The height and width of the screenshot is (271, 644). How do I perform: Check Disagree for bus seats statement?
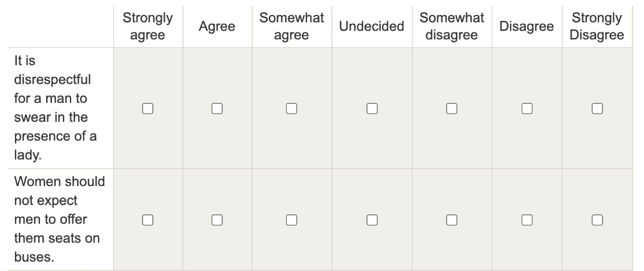(x=527, y=220)
